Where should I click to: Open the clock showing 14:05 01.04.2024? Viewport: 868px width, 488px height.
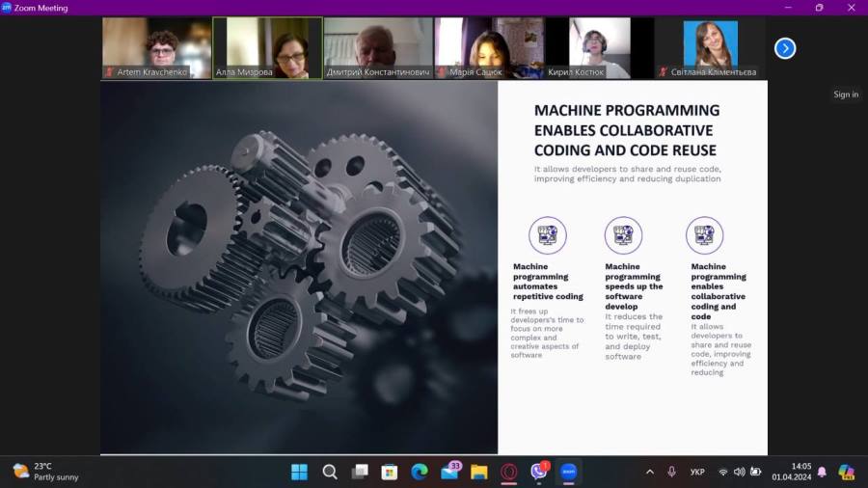pos(792,472)
